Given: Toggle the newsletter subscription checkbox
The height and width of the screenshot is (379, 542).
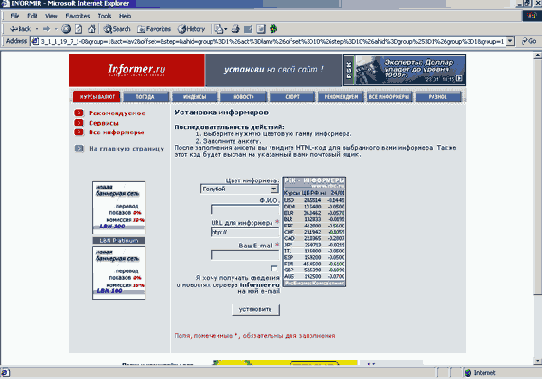Looking at the screenshot, I should (x=274, y=268).
